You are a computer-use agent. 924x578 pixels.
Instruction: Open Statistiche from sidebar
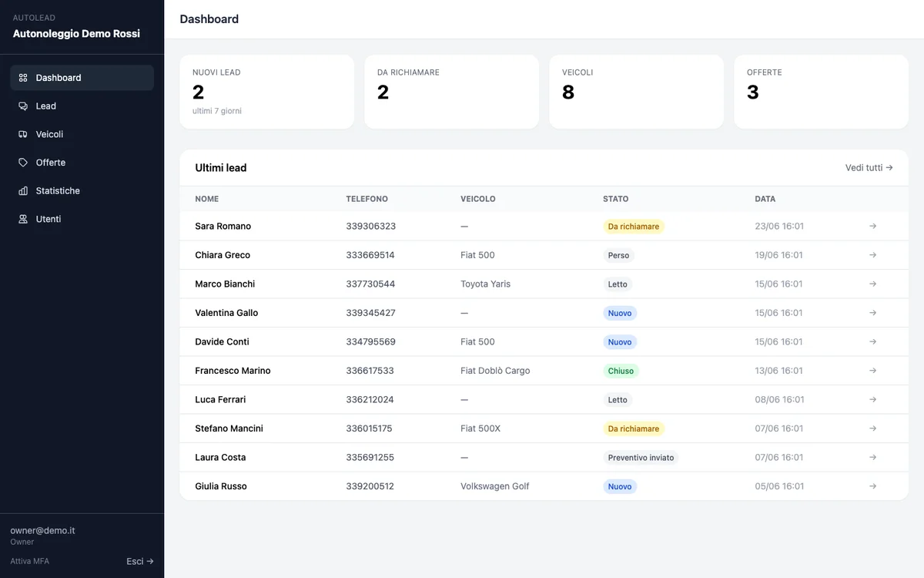point(82,191)
